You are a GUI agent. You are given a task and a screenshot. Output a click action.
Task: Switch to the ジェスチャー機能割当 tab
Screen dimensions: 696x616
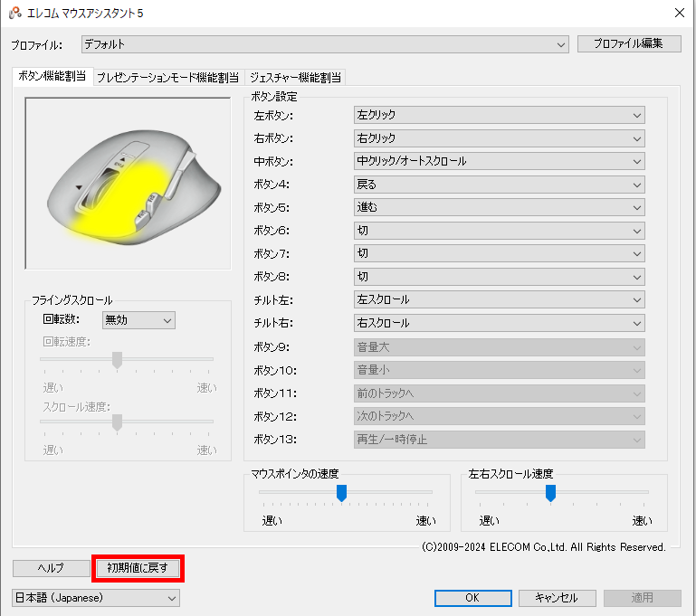295,78
